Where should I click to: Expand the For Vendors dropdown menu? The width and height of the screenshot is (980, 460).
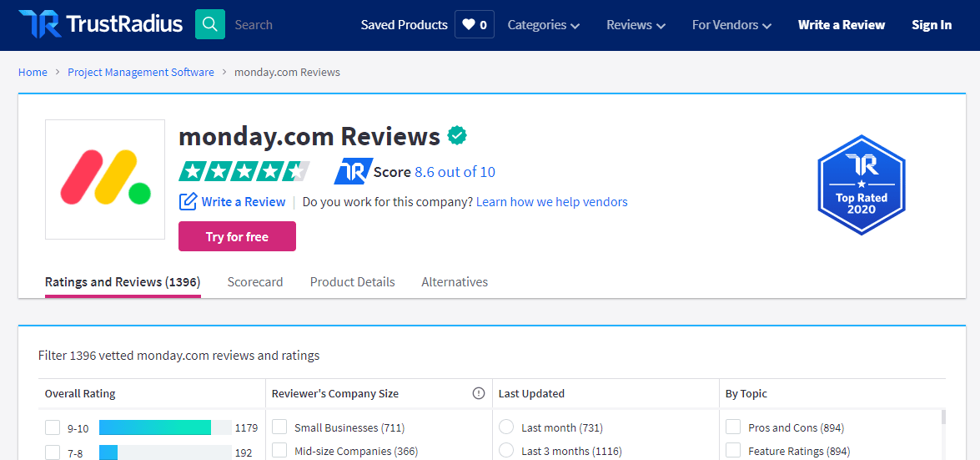click(x=732, y=25)
